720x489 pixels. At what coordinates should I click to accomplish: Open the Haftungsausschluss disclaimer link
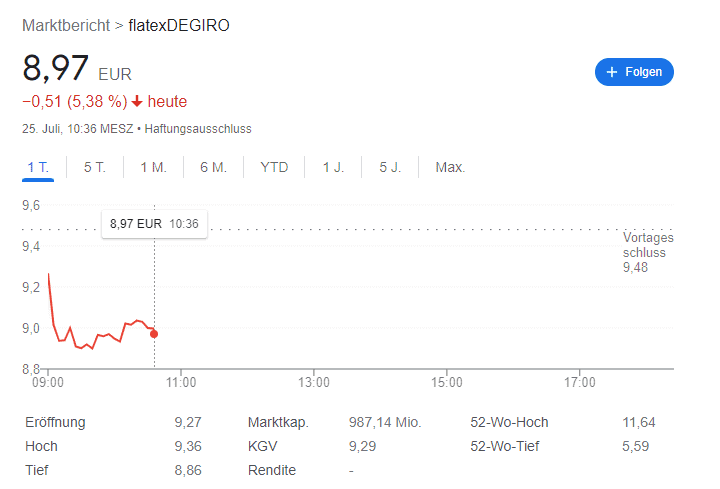coord(198,129)
